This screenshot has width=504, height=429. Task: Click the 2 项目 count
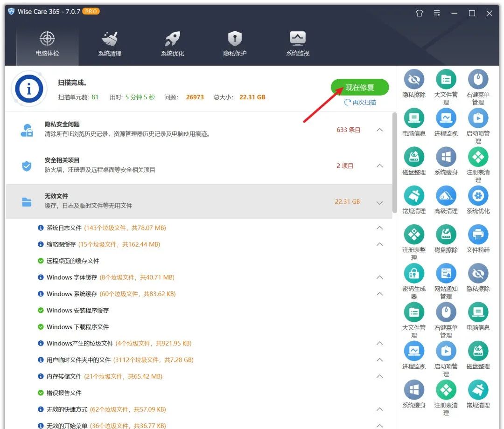coord(345,166)
